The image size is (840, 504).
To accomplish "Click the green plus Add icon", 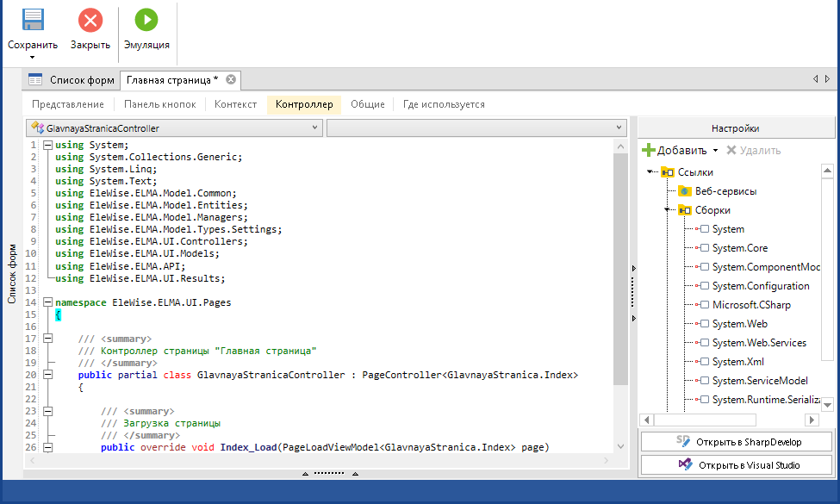I will click(x=649, y=150).
